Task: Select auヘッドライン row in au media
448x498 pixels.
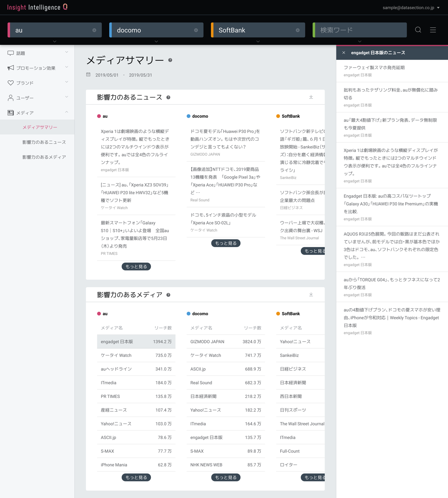Action: (136, 369)
